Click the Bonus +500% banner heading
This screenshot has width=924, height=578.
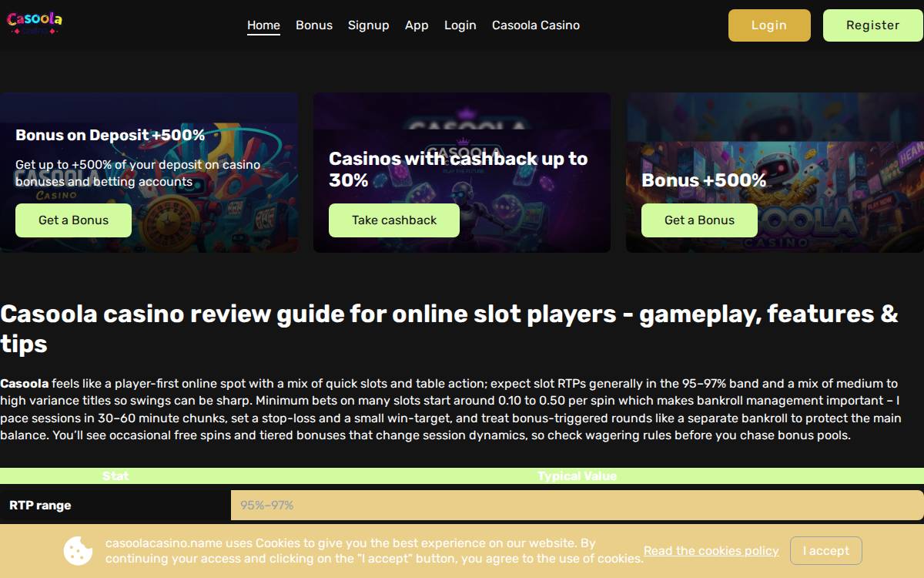coord(704,180)
